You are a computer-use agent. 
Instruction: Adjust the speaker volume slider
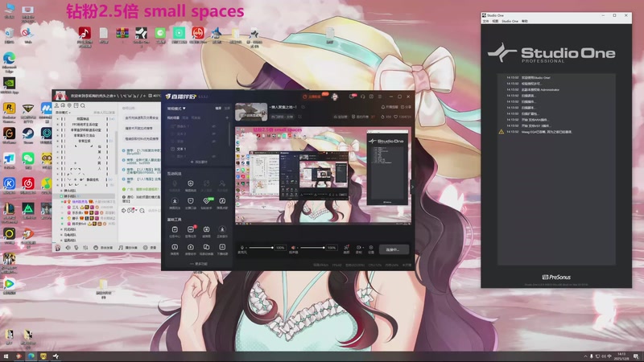click(312, 248)
